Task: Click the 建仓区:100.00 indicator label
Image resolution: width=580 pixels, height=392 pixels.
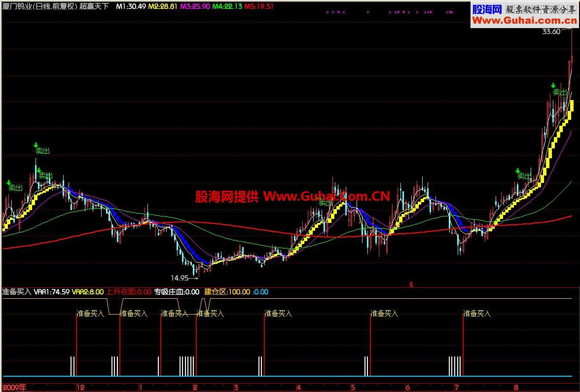Action: [x=227, y=292]
